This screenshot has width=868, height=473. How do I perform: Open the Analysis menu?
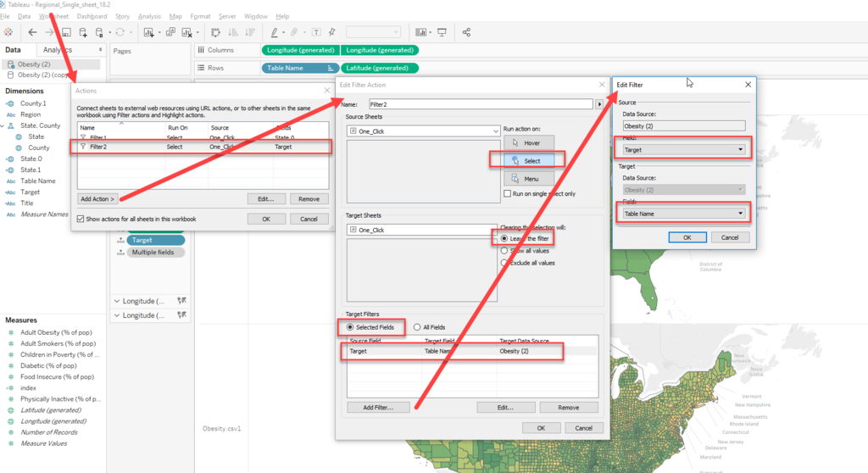[149, 16]
